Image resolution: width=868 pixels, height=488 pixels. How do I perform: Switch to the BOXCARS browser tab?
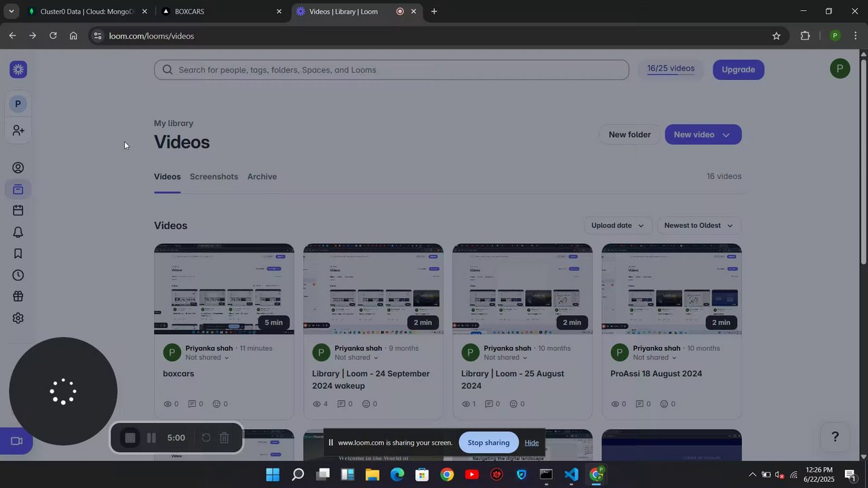click(222, 12)
